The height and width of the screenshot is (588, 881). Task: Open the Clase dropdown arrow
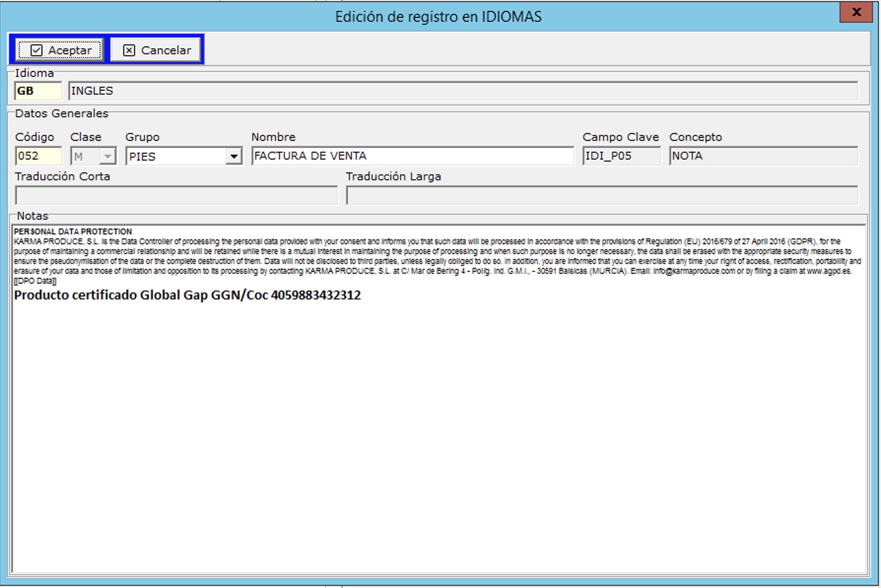(x=107, y=157)
